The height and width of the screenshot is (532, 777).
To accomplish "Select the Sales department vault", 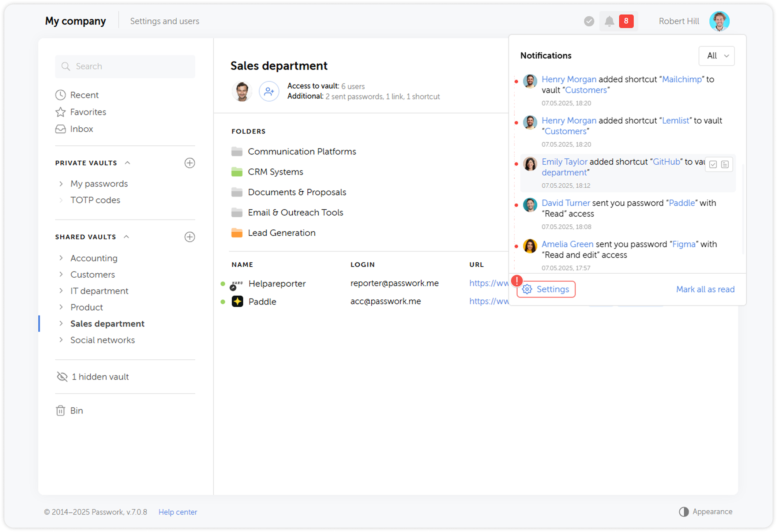I will tap(107, 323).
